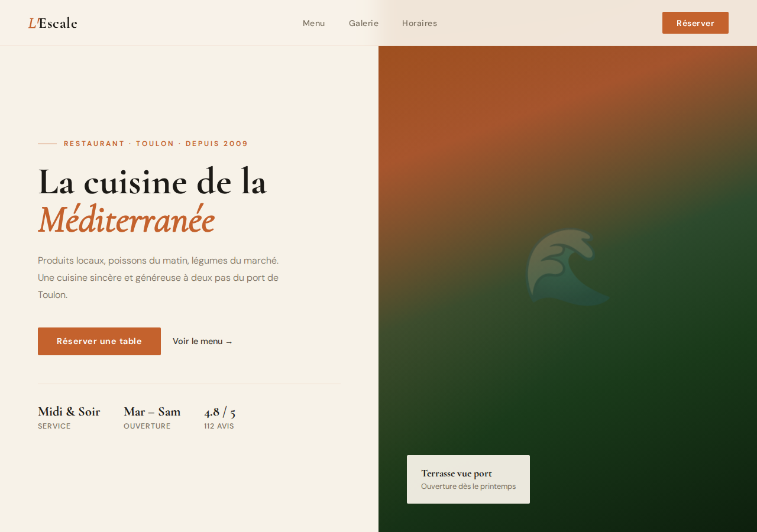Image resolution: width=757 pixels, height=532 pixels.
Task: Go to the Galerie section
Action: pyautogui.click(x=363, y=23)
